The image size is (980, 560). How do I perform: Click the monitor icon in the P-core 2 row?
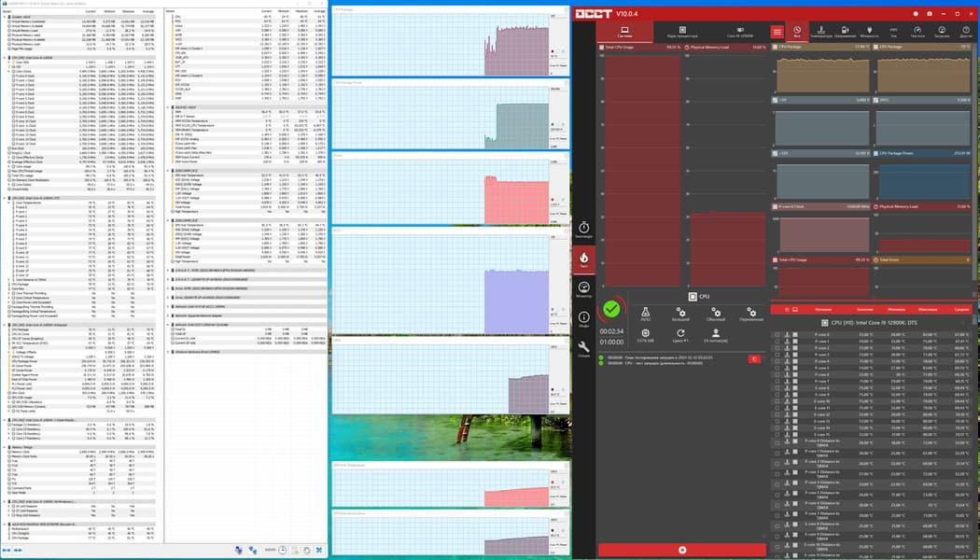pyautogui.click(x=795, y=348)
